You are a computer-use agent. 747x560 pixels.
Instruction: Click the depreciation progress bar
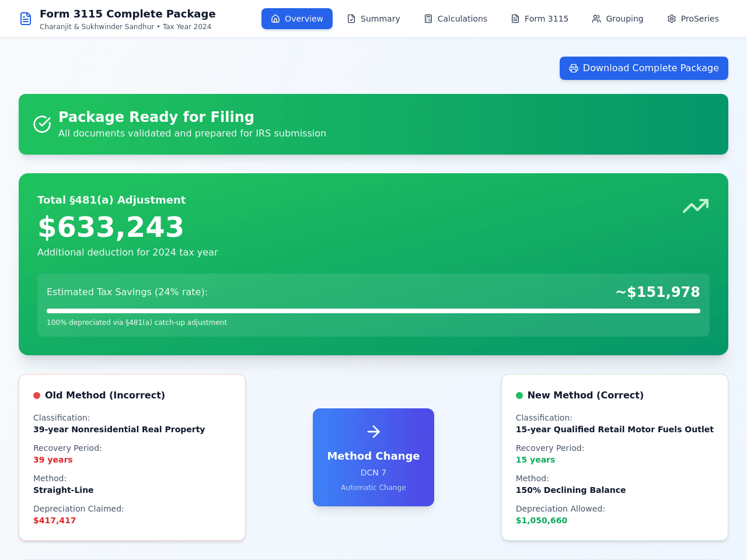point(373,311)
